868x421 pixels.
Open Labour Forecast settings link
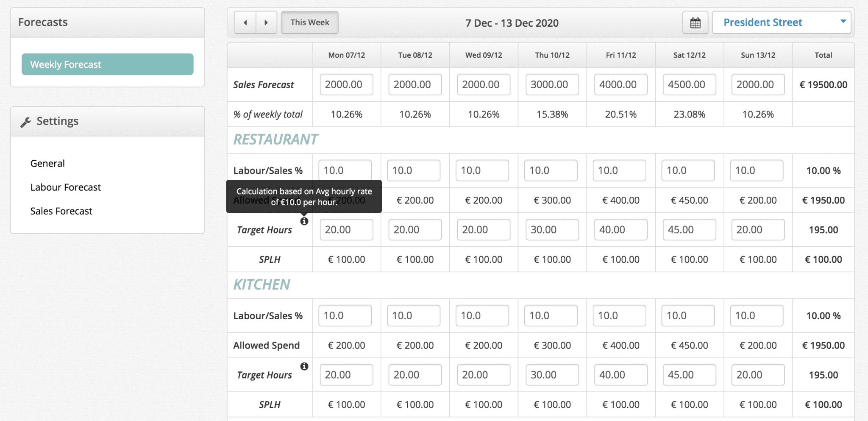click(x=66, y=187)
